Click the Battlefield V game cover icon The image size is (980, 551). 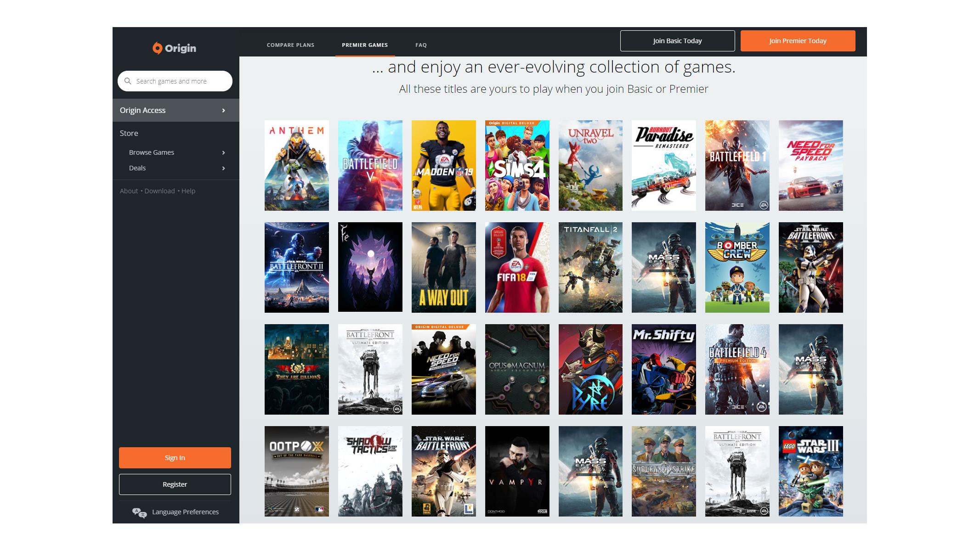pos(370,165)
